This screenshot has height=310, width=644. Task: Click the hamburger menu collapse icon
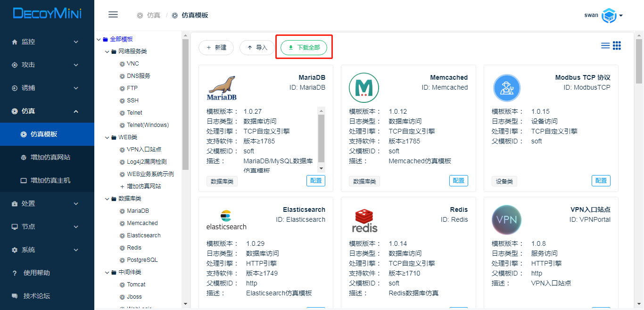click(x=113, y=15)
